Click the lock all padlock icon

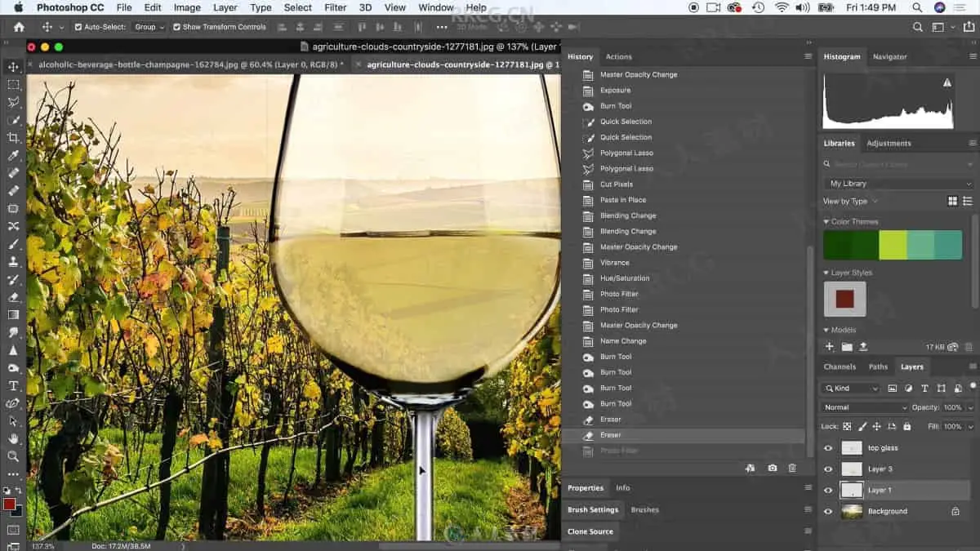[906, 426]
